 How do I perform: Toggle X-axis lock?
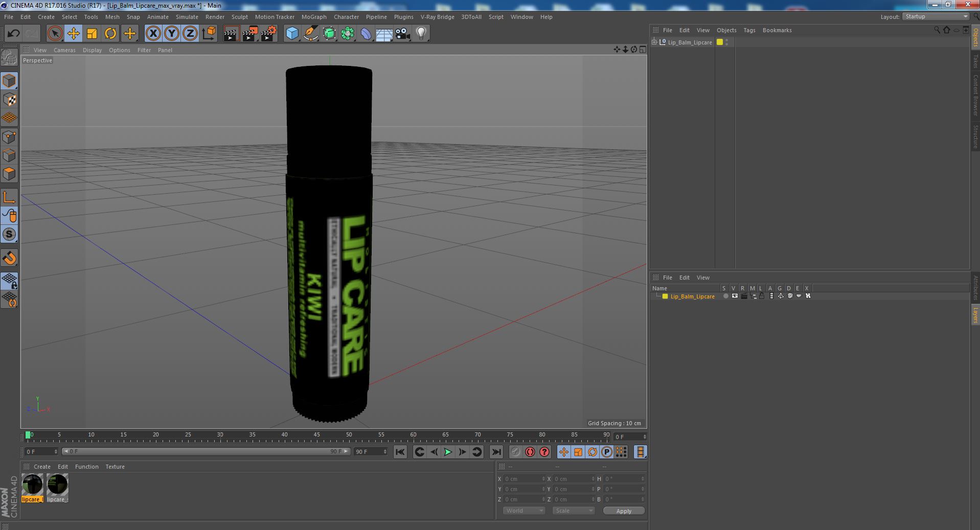[x=153, y=34]
